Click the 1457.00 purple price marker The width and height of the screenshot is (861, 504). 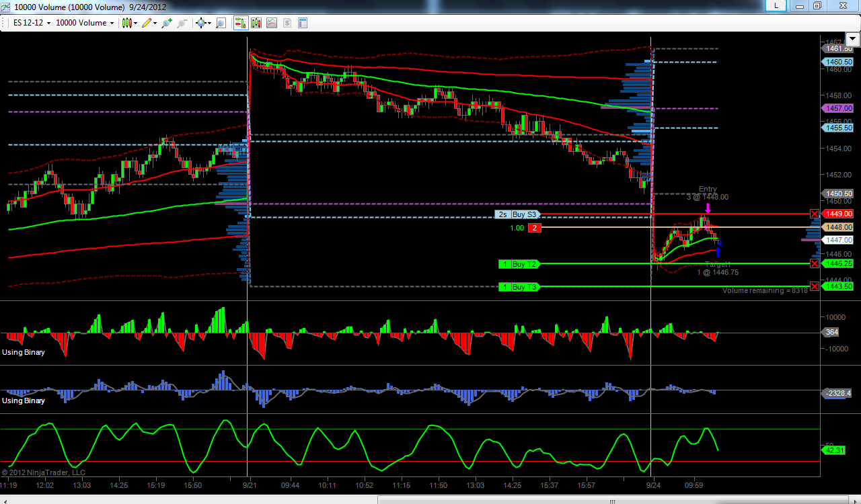click(837, 108)
